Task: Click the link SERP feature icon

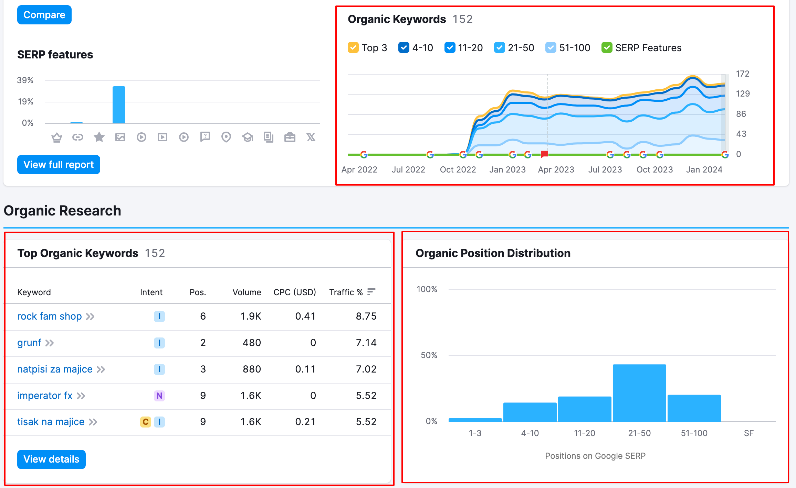Action: pos(77,137)
